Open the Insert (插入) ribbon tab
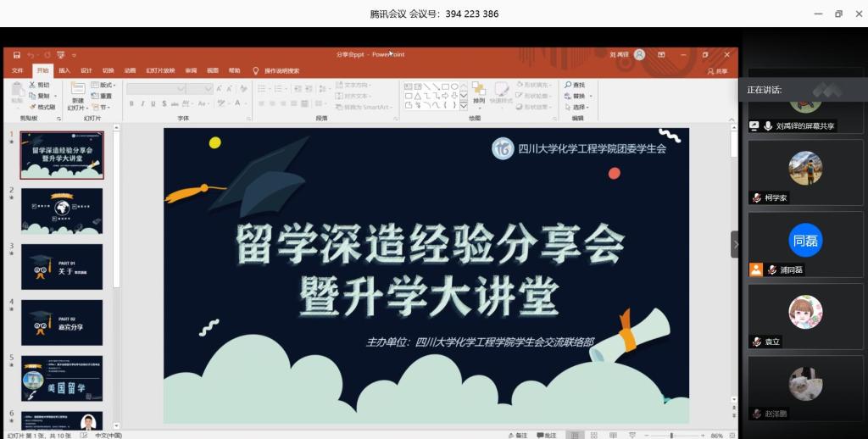This screenshot has height=439, width=868. click(x=64, y=70)
